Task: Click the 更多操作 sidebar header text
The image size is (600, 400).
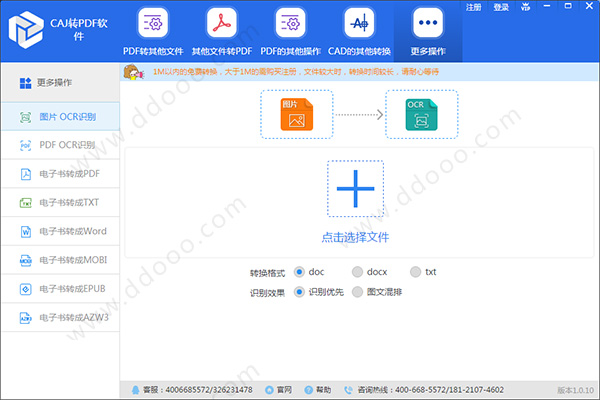Action: click(54, 83)
